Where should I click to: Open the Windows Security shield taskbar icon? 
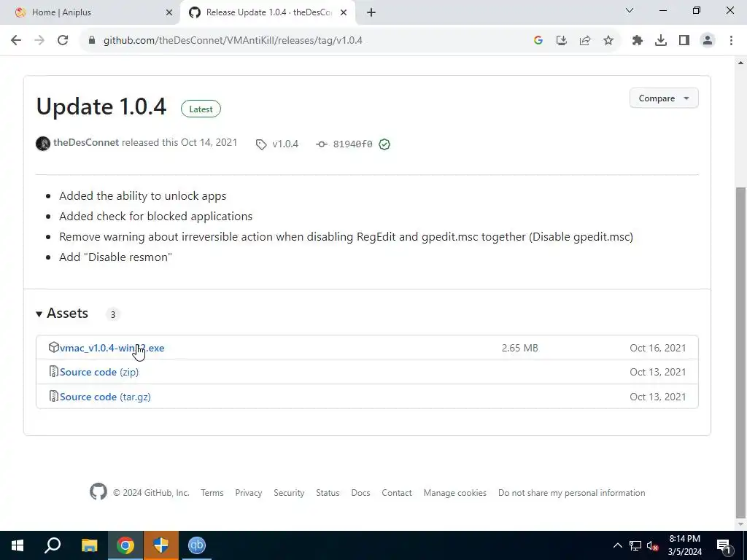click(161, 545)
